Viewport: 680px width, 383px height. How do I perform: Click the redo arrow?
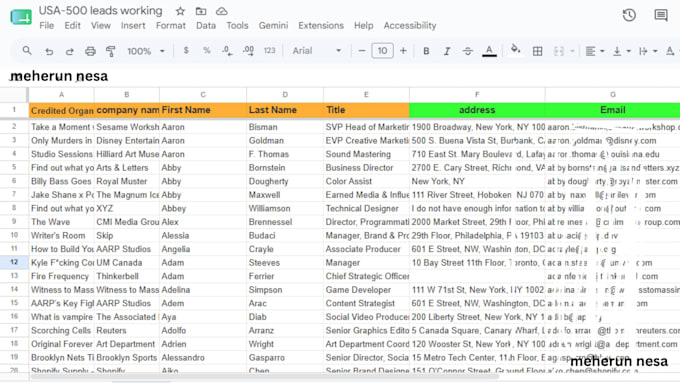click(69, 51)
